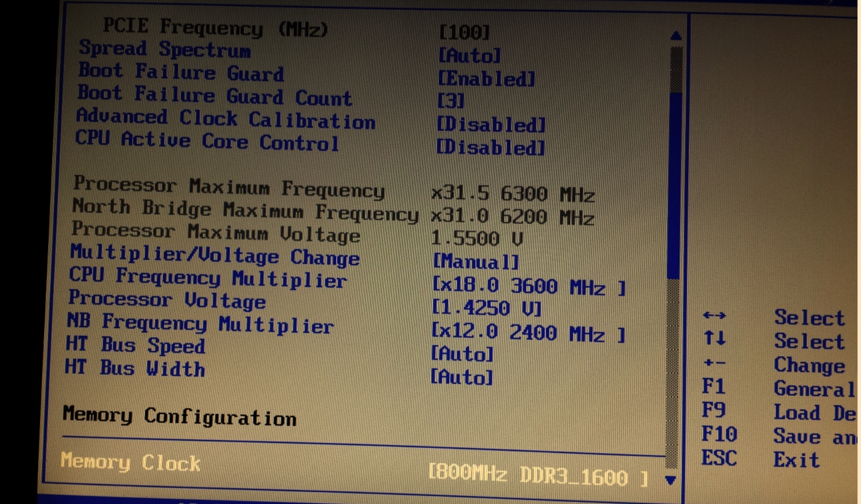Screen dimensions: 861x504
Task: Click North Bridge Maximum Frequency label
Action: pyautogui.click(x=245, y=210)
